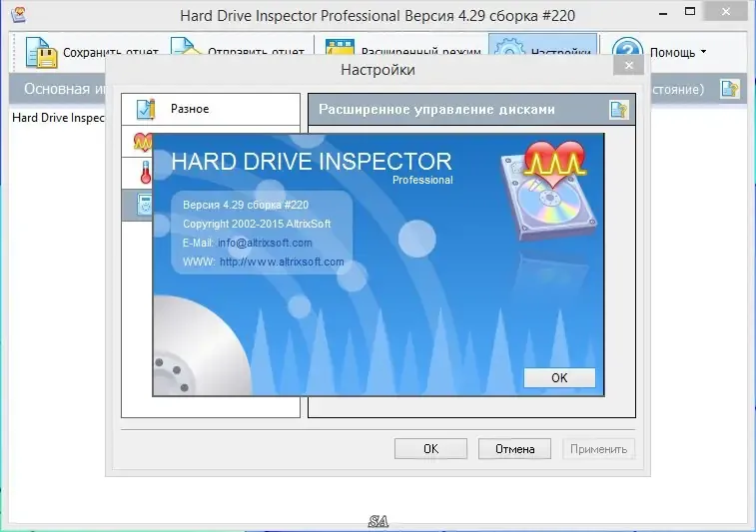The width and height of the screenshot is (756, 532).
Task: Open Настройки gear toolbar button
Action: [543, 44]
